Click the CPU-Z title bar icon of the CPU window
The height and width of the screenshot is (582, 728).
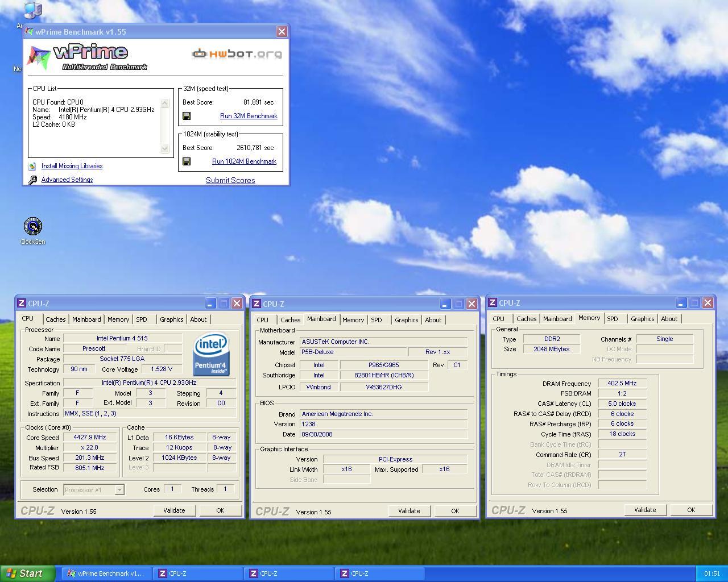[x=21, y=304]
